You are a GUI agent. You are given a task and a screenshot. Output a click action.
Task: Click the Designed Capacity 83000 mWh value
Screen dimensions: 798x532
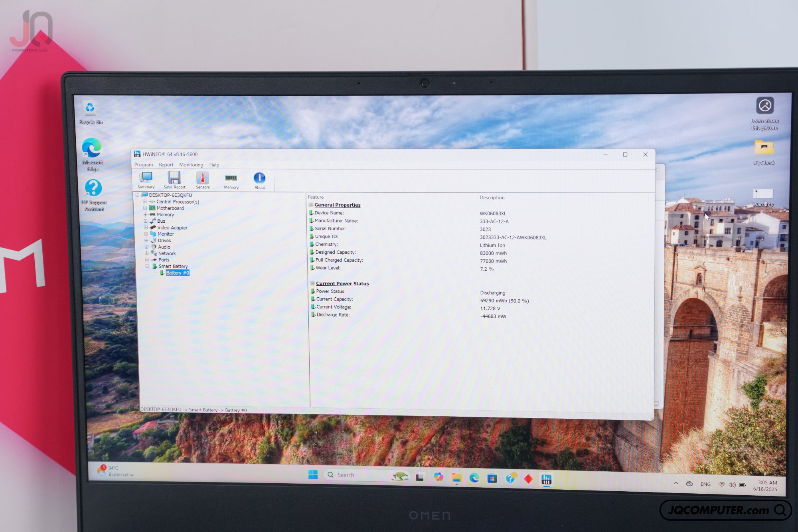point(493,253)
